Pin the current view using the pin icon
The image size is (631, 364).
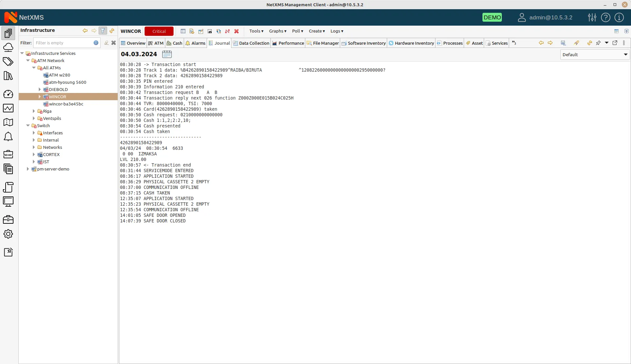point(599,43)
